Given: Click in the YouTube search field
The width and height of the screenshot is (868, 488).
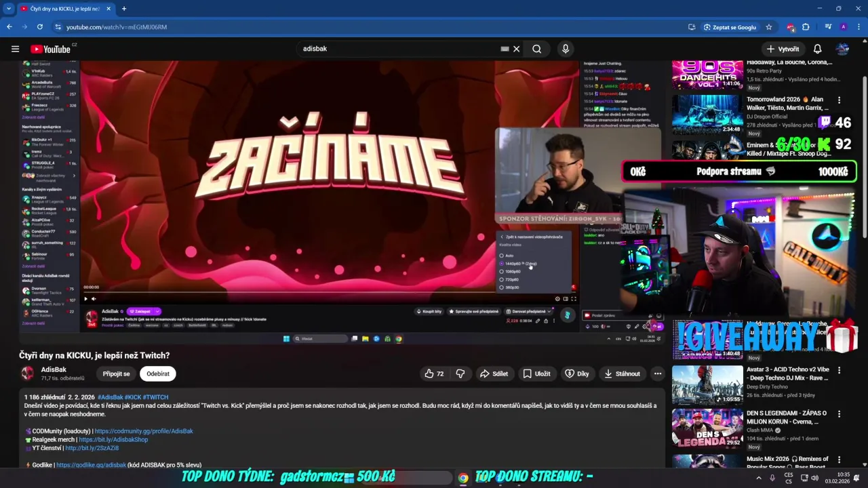Looking at the screenshot, I should pyautogui.click(x=400, y=49).
